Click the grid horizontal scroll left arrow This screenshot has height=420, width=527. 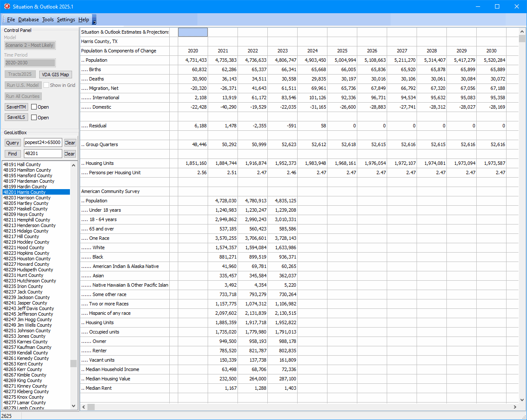tap(84, 407)
